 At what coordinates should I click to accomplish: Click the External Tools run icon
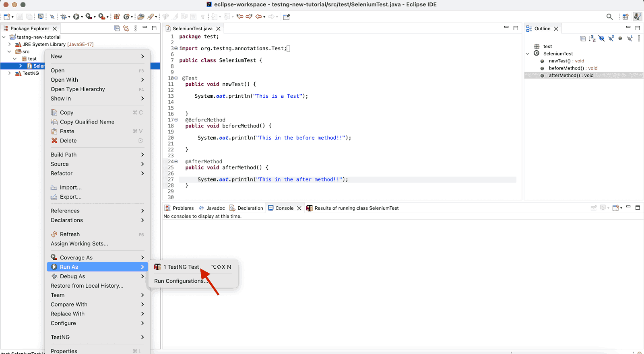point(101,16)
